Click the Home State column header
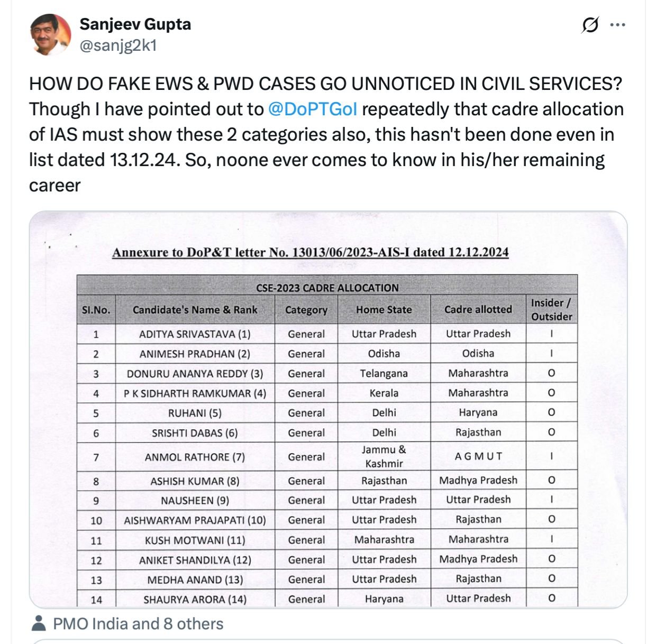The width and height of the screenshot is (656, 644). pos(384,310)
